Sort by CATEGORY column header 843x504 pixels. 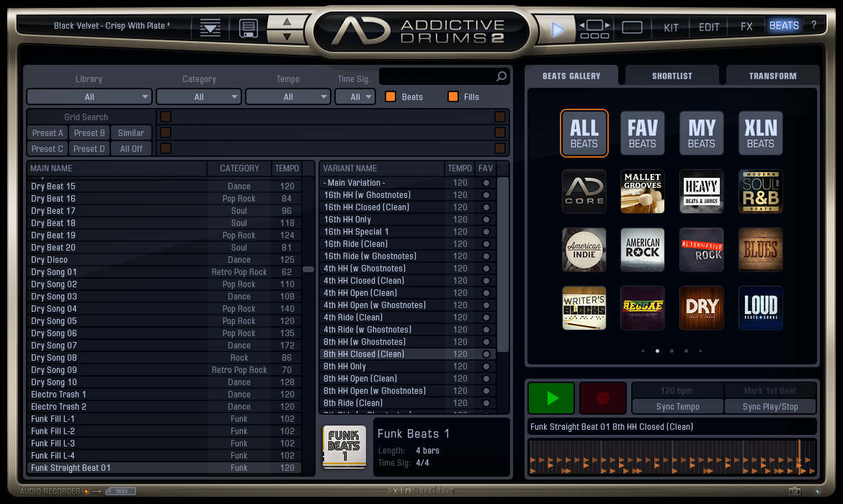tap(239, 168)
